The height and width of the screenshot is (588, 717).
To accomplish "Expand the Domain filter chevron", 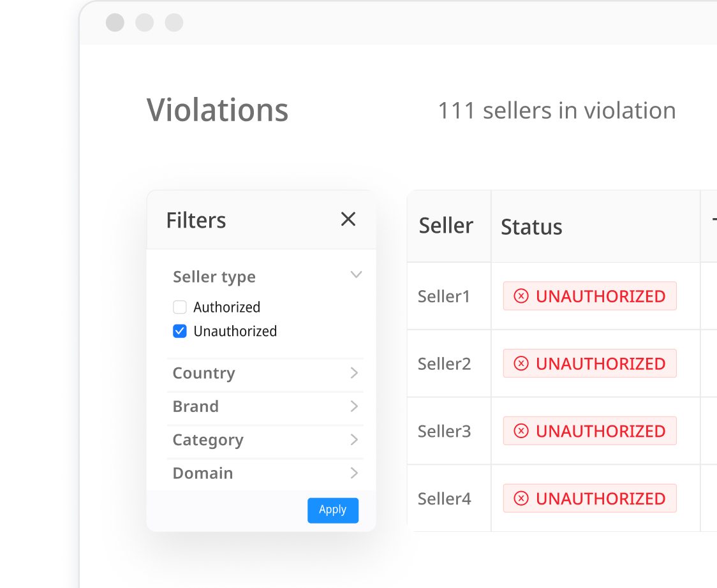I will [x=355, y=473].
